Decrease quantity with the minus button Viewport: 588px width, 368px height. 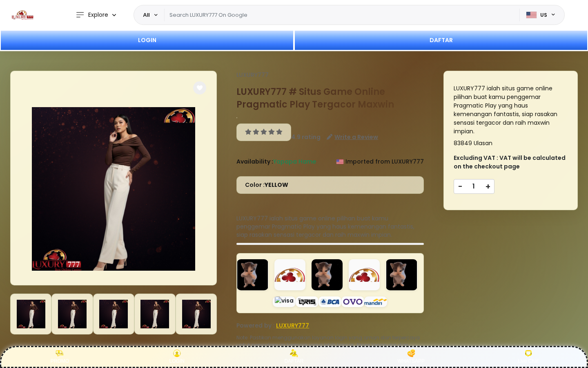click(x=460, y=186)
